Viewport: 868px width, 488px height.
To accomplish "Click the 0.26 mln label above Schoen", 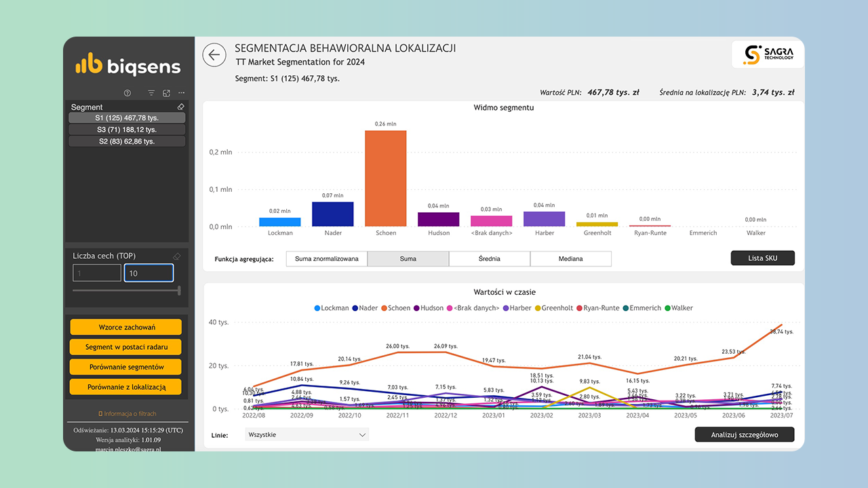I will 385,124.
